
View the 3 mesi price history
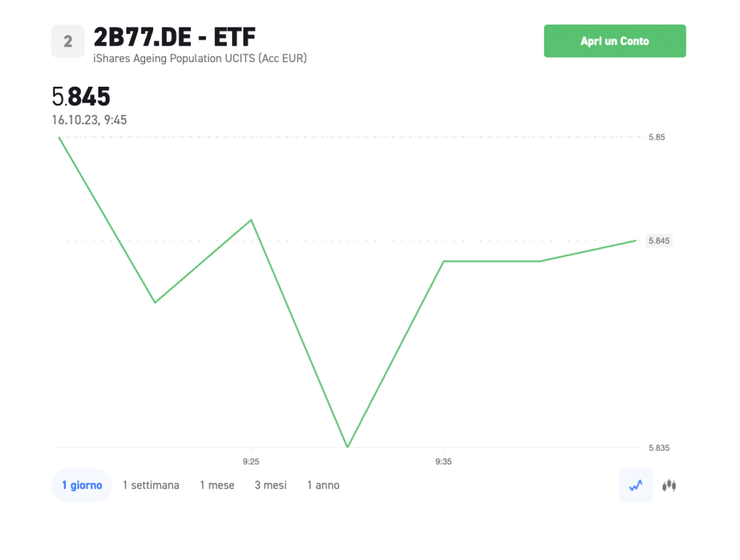[x=270, y=485]
